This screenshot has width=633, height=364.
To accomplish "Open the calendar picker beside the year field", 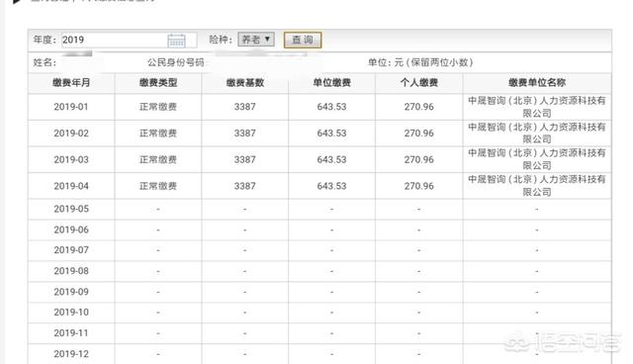I will point(176,41).
